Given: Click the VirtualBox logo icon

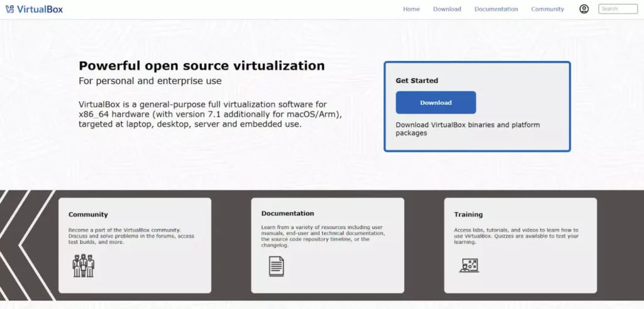Looking at the screenshot, I should (10, 9).
